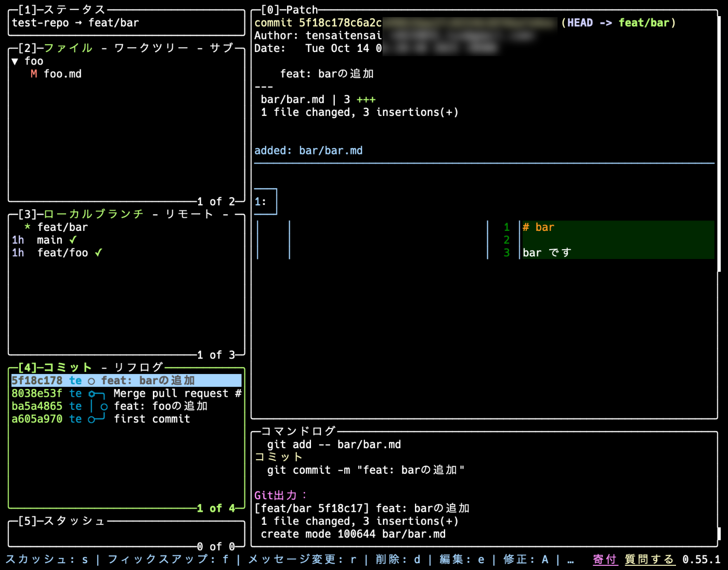The image size is (728, 570).
Task: Click the command log scrollbar
Action: [x=720, y=534]
